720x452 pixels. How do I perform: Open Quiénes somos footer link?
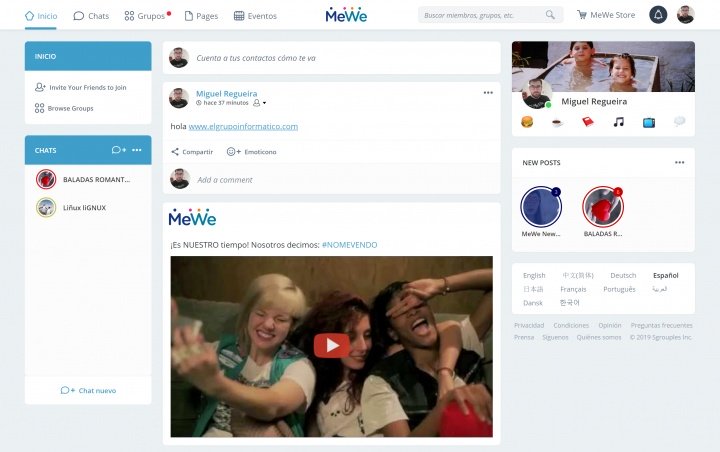(599, 337)
